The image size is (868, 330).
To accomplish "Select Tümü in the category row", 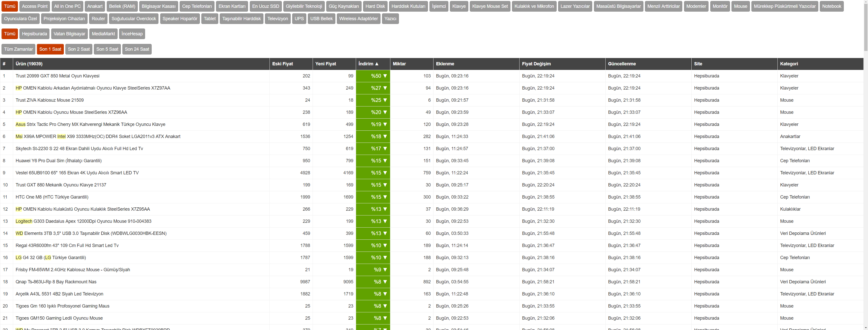I will tap(9, 6).
